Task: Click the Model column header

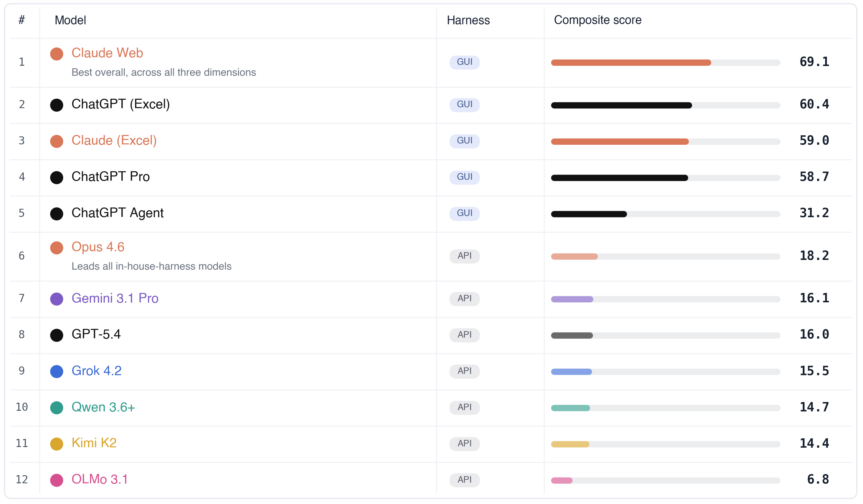Action: tap(70, 20)
